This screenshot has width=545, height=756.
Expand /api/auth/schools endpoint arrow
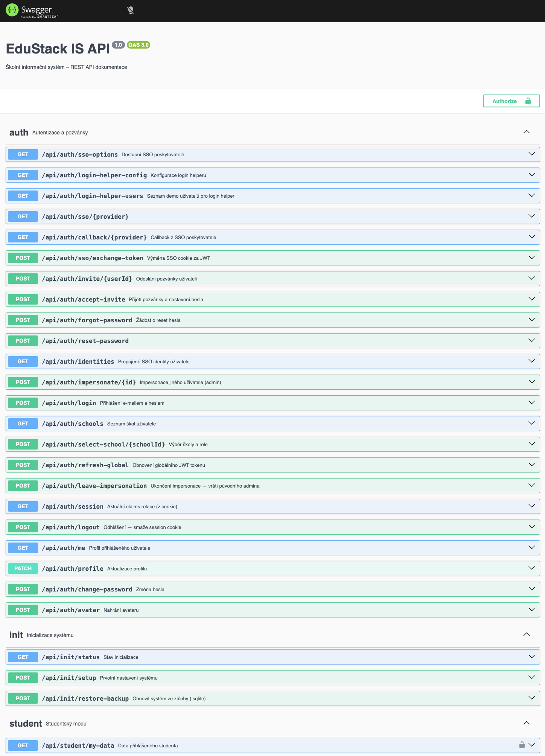pyautogui.click(x=532, y=423)
